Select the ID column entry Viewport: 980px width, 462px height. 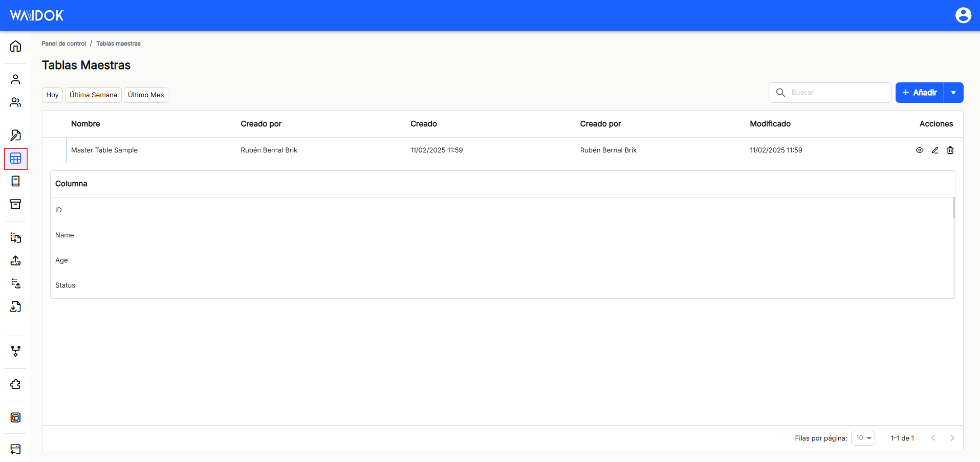(x=58, y=210)
